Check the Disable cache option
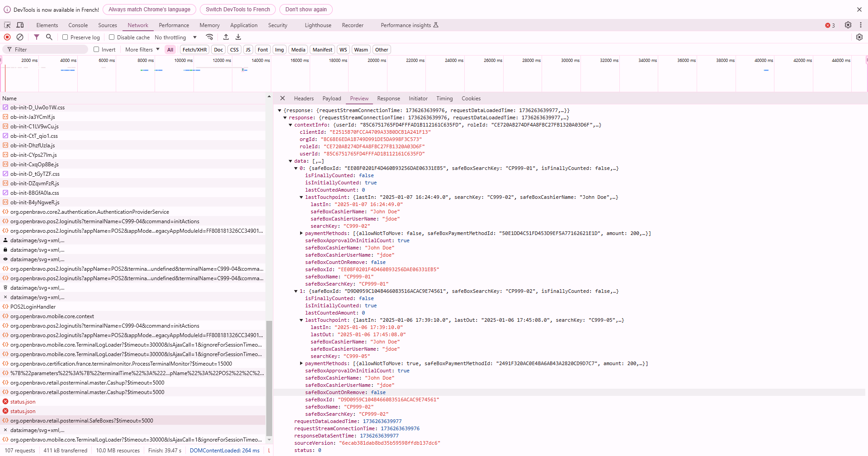The image size is (868, 456). click(x=112, y=38)
